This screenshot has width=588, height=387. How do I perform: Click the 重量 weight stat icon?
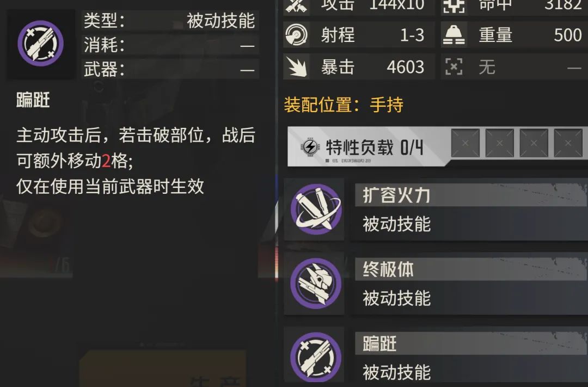coord(454,35)
